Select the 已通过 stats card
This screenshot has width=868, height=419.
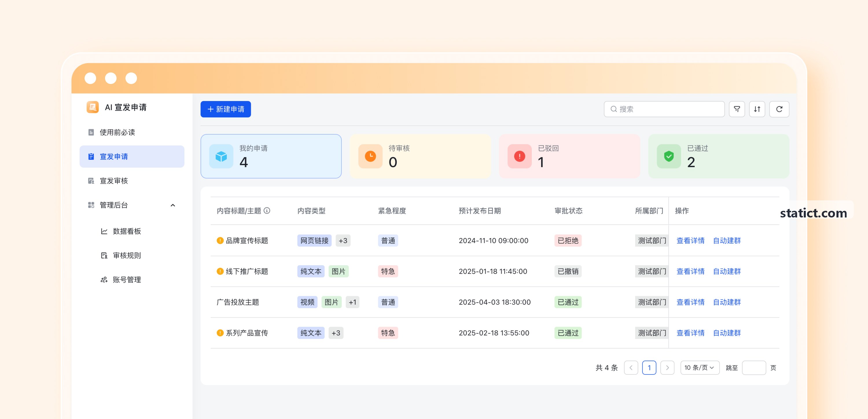pos(719,156)
